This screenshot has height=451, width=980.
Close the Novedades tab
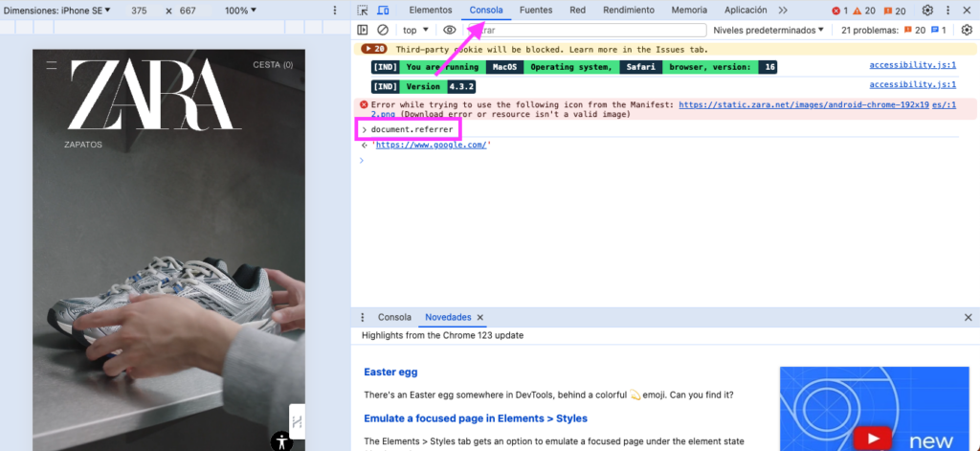tap(480, 317)
